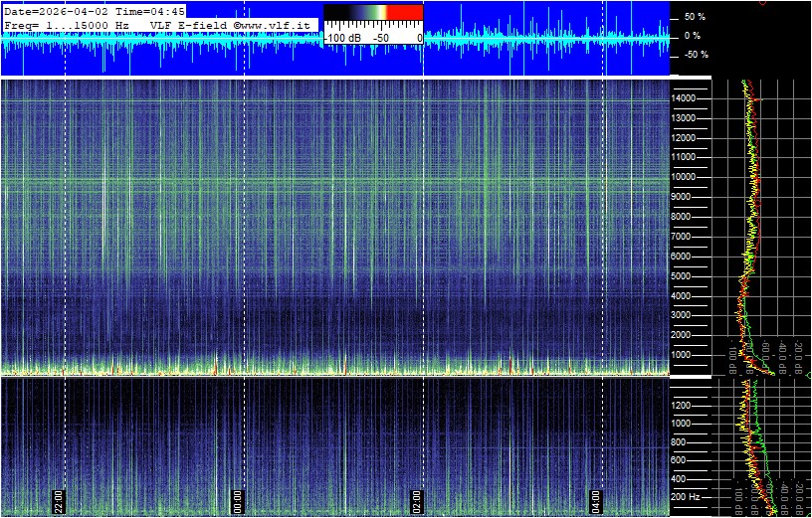Click the 0 % amplitude axis label
Image resolution: width=812 pixels, height=518 pixels.
point(693,36)
